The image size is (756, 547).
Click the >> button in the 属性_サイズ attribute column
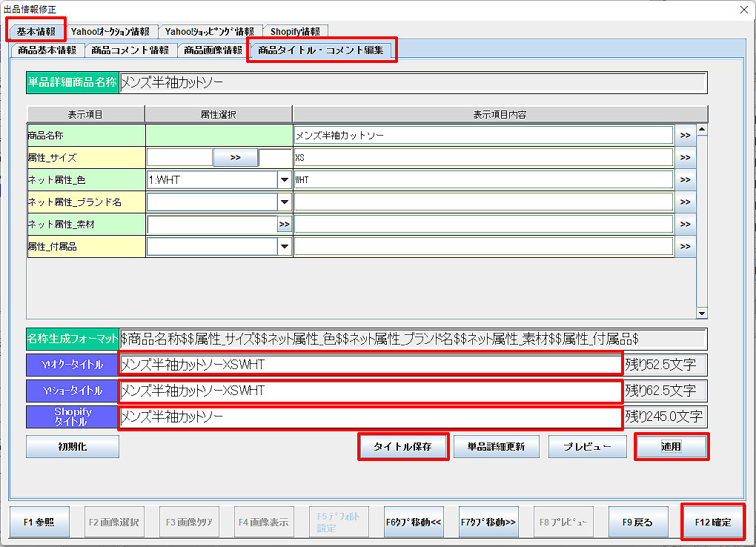[236, 157]
